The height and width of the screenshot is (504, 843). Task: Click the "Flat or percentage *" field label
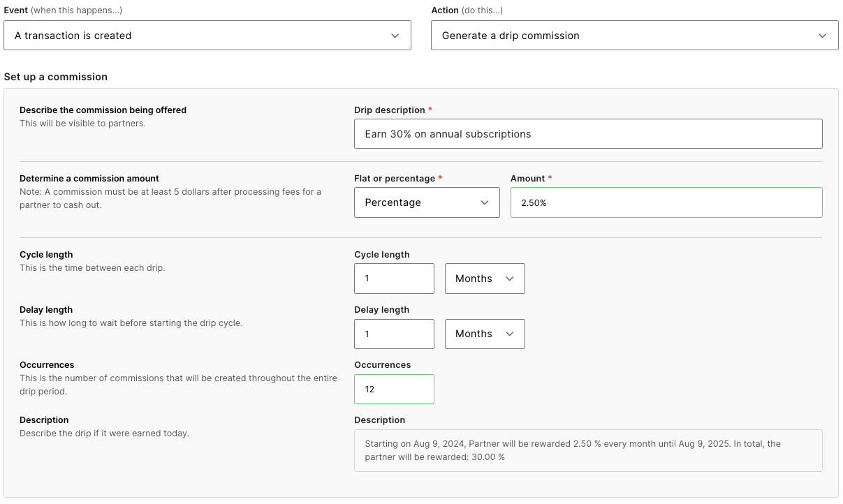399,179
